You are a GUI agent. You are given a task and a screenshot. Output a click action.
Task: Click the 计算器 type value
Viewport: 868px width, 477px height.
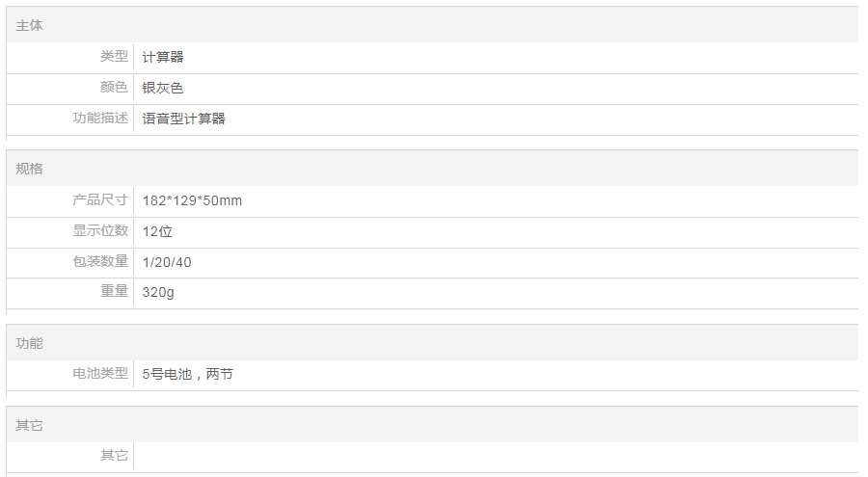[163, 57]
